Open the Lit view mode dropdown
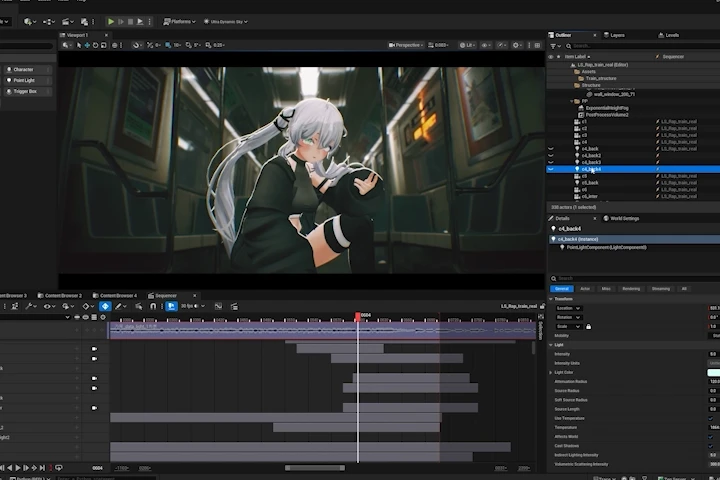720x480 pixels. click(x=467, y=45)
